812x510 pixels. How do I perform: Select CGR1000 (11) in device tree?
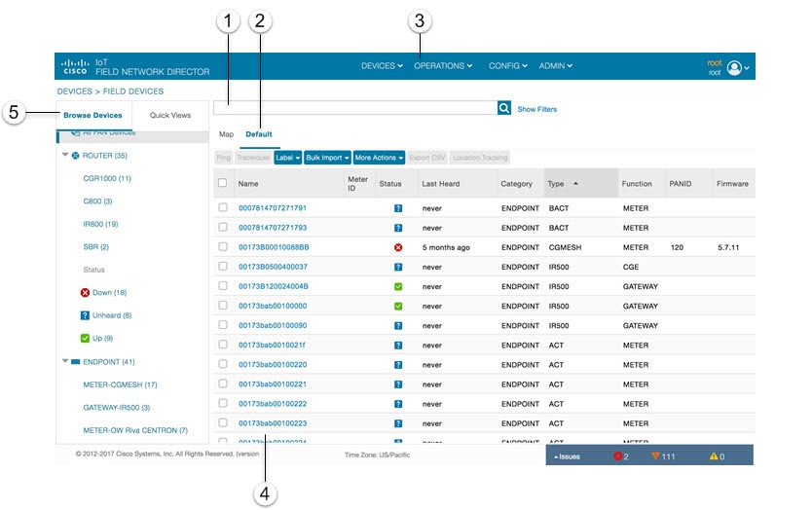coord(107,178)
